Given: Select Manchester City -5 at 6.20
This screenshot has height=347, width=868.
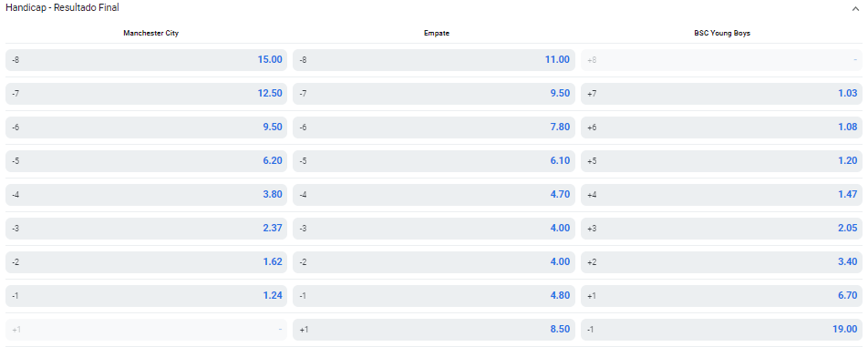Looking at the screenshot, I should 146,161.
